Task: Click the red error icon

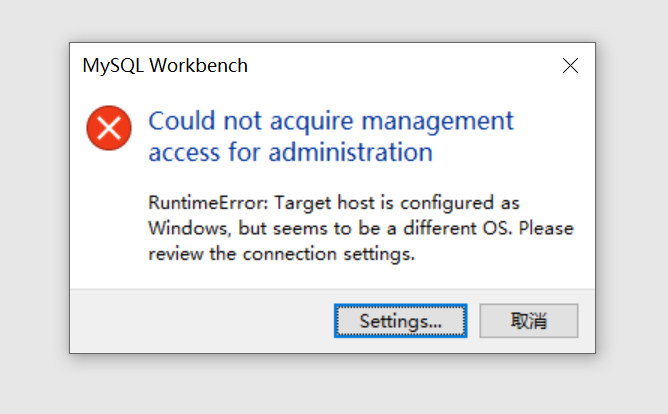Action: point(109,128)
